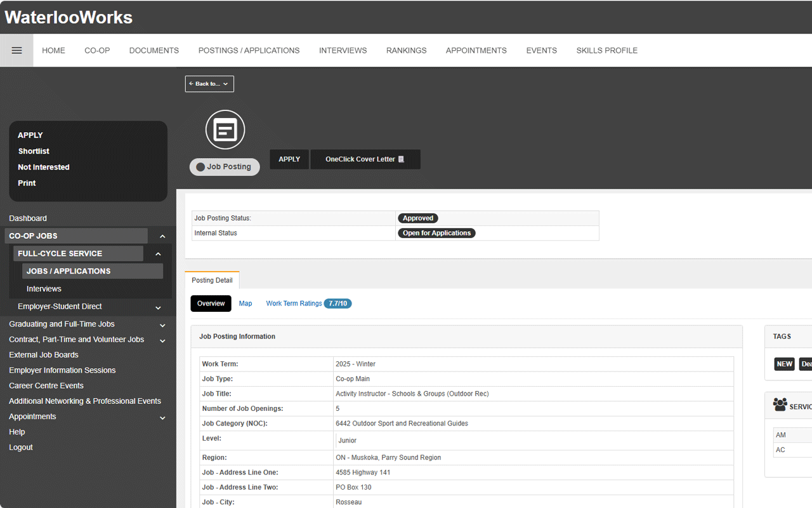Open the CO-OP menu item

pos(97,50)
